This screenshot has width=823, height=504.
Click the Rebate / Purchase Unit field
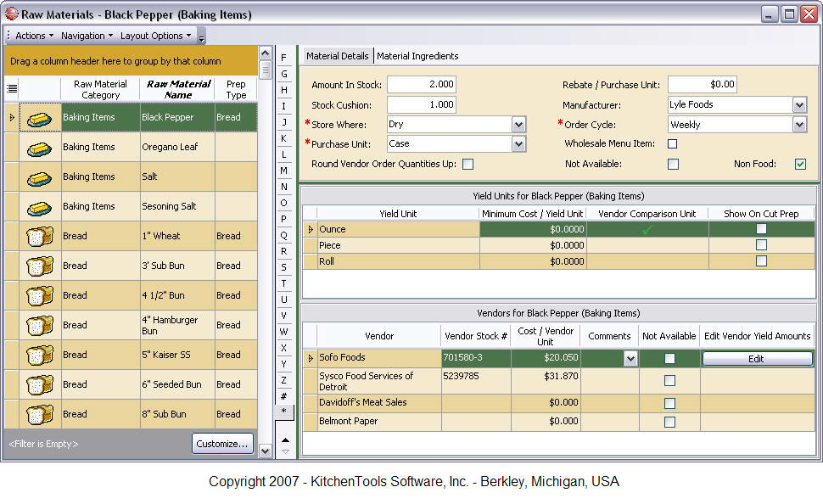tap(703, 85)
